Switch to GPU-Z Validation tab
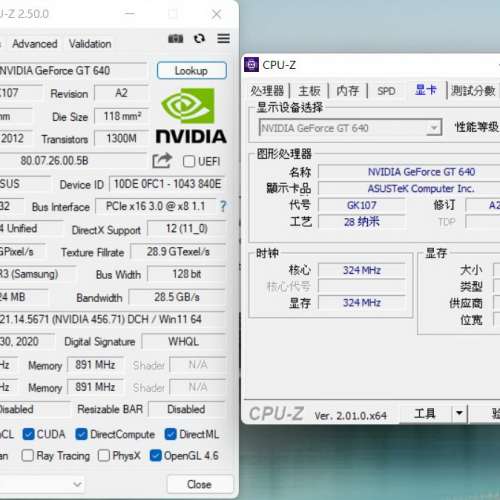 click(x=90, y=44)
